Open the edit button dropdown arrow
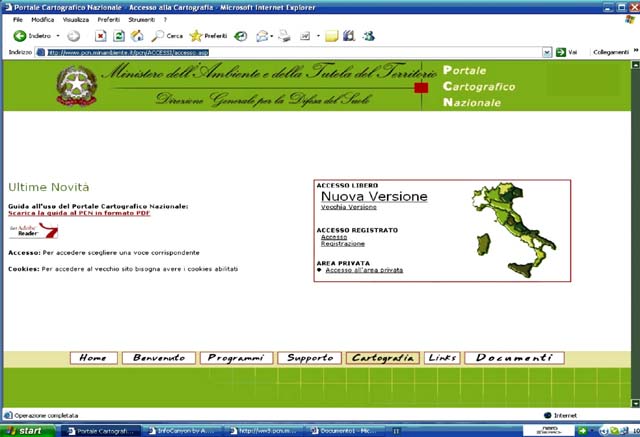Viewport: 640px width, 437px height. pos(318,36)
